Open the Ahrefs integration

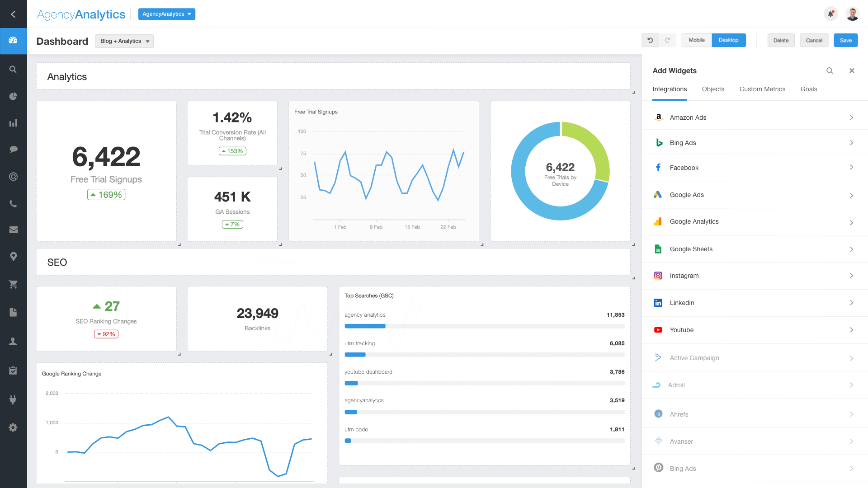[x=755, y=414]
